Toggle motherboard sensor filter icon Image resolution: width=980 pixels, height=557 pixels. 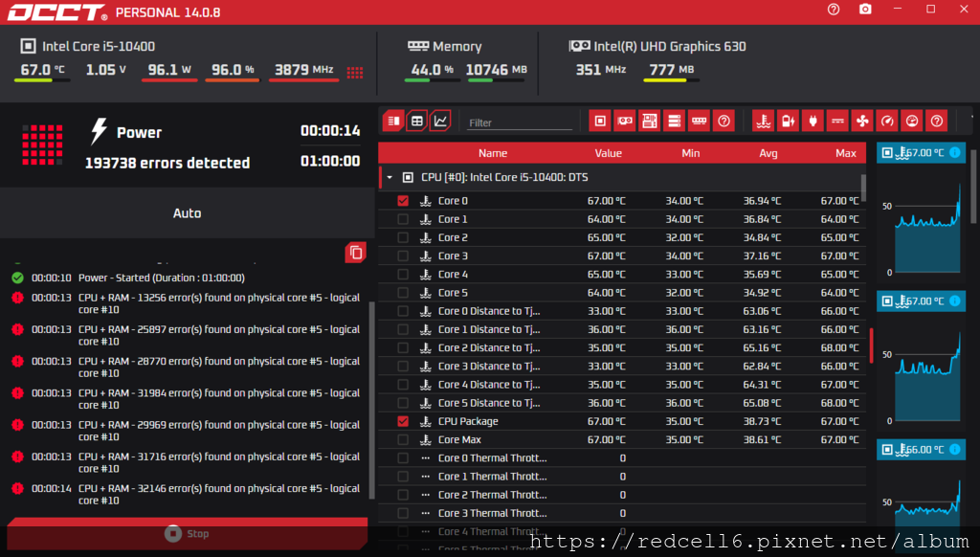click(650, 121)
